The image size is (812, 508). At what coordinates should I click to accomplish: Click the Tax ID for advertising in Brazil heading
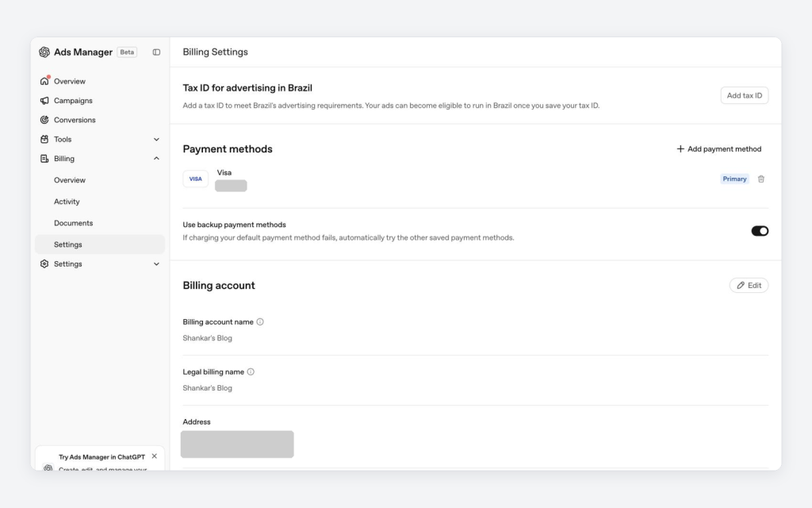[247, 87]
